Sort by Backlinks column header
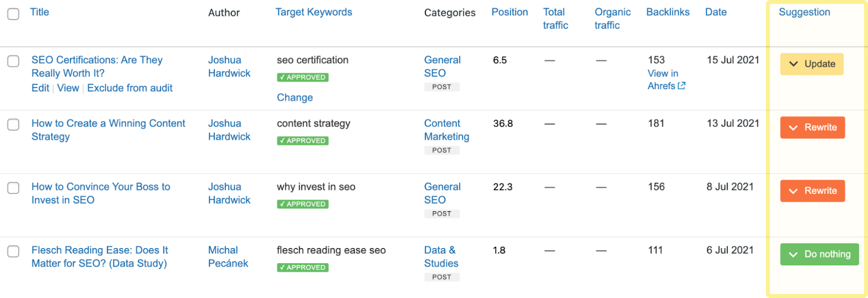The width and height of the screenshot is (868, 298). coord(668,12)
